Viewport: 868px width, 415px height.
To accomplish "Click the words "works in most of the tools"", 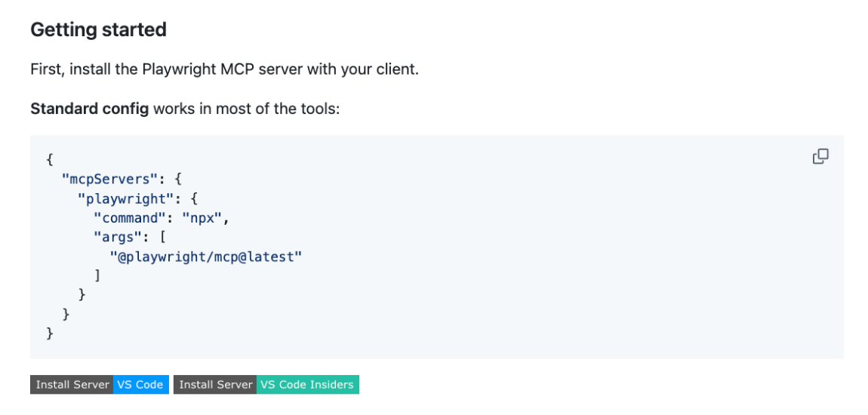I will click(246, 109).
